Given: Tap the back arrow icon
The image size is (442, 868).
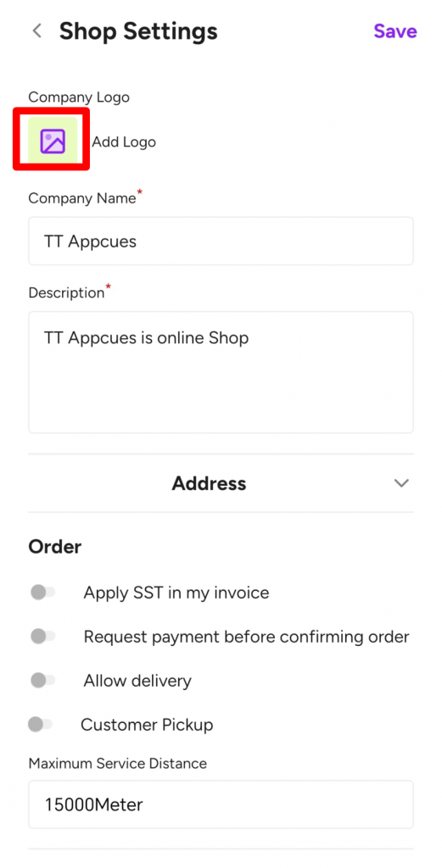Looking at the screenshot, I should click(37, 31).
